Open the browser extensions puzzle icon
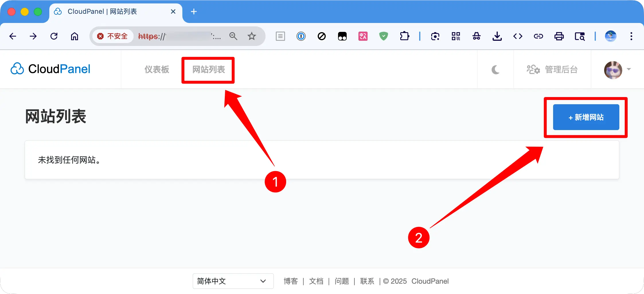The height and width of the screenshot is (294, 644). pos(405,36)
